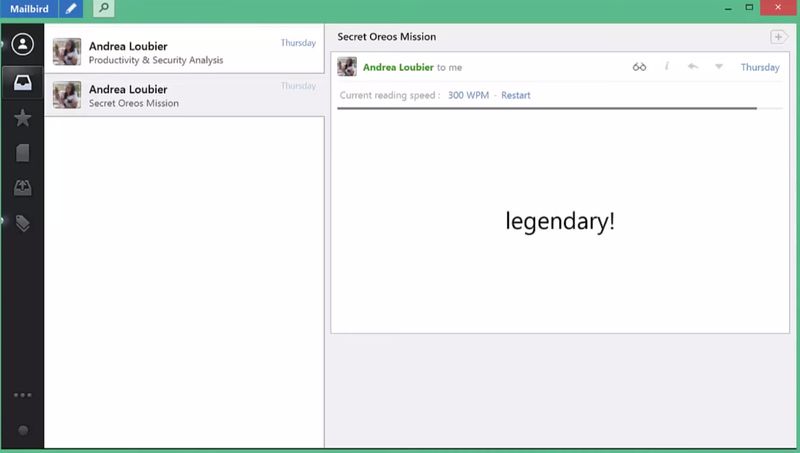The height and width of the screenshot is (453, 800).
Task: Go to the Inbox folder icon
Action: [x=23, y=83]
